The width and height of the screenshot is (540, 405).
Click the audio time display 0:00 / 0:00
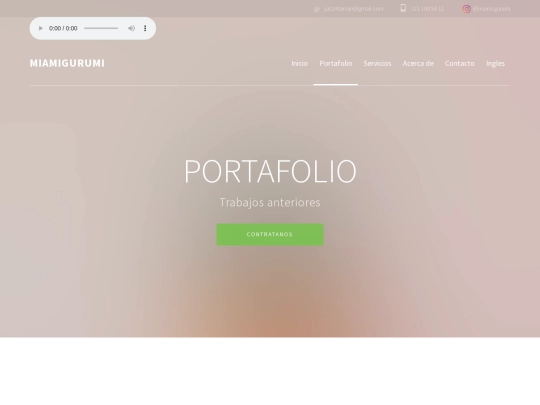[63, 28]
